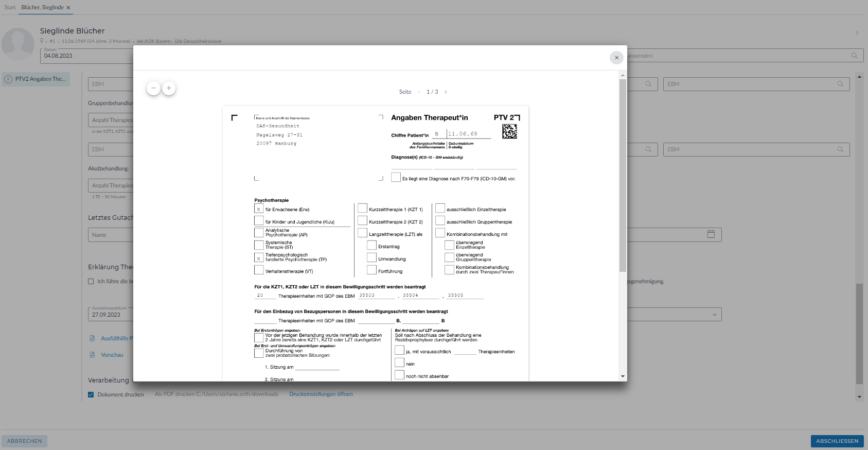Go to previous preview page
The height and width of the screenshot is (450, 868).
419,92
